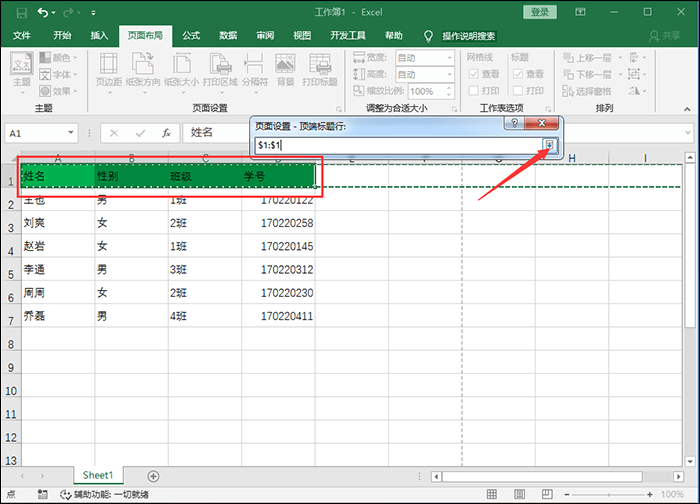Click the Share button

[665, 36]
